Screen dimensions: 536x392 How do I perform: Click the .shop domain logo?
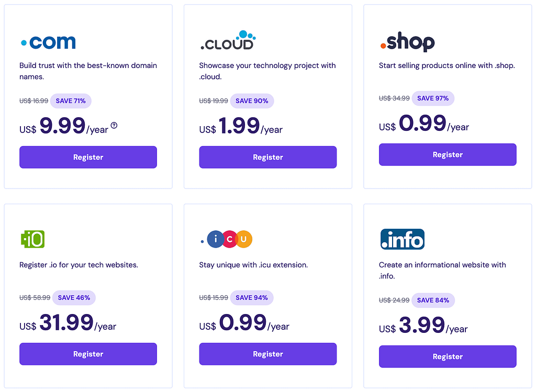pos(407,41)
